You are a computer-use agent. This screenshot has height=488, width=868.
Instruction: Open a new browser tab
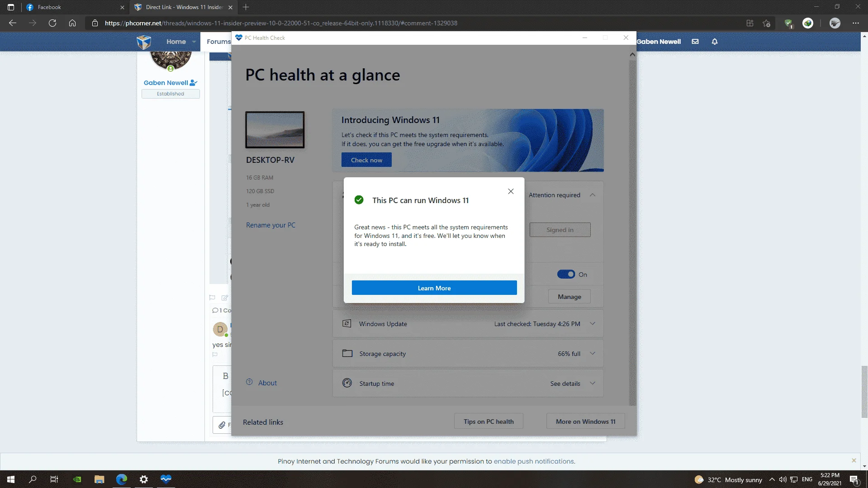246,7
